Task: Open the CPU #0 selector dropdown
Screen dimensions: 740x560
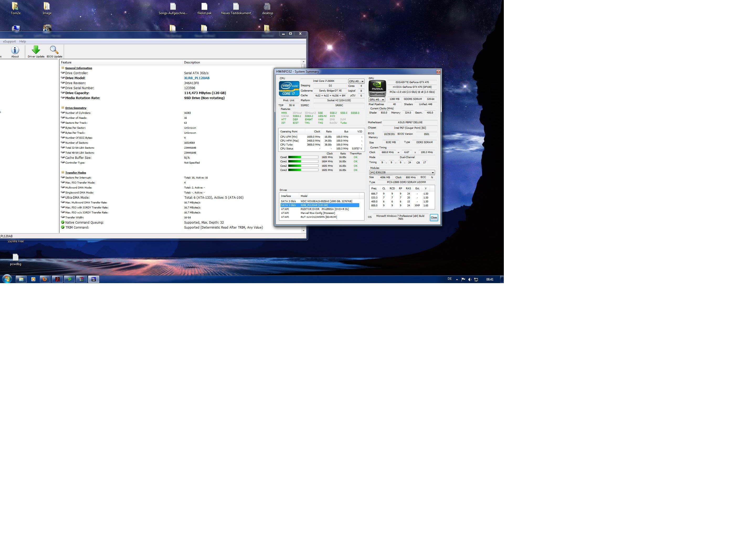Action: tap(356, 81)
